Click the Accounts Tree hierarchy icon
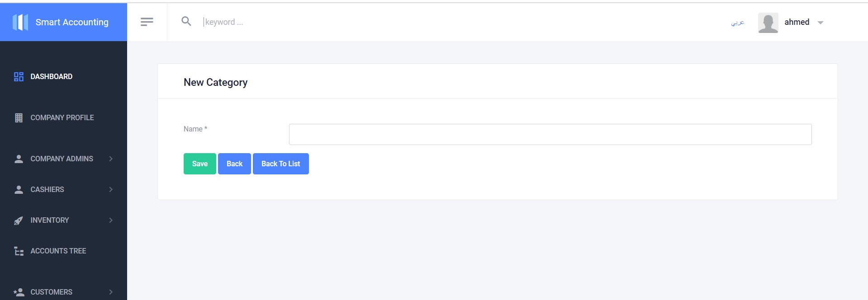This screenshot has height=300, width=868. (x=19, y=251)
